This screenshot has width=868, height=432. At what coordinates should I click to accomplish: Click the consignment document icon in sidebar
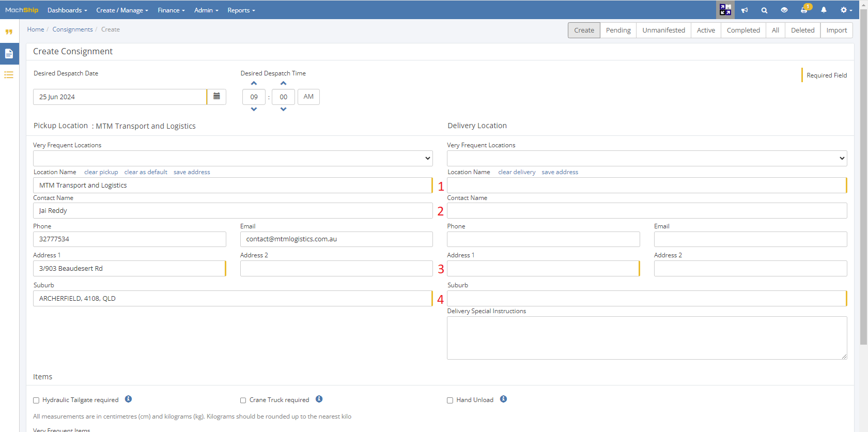click(9, 53)
